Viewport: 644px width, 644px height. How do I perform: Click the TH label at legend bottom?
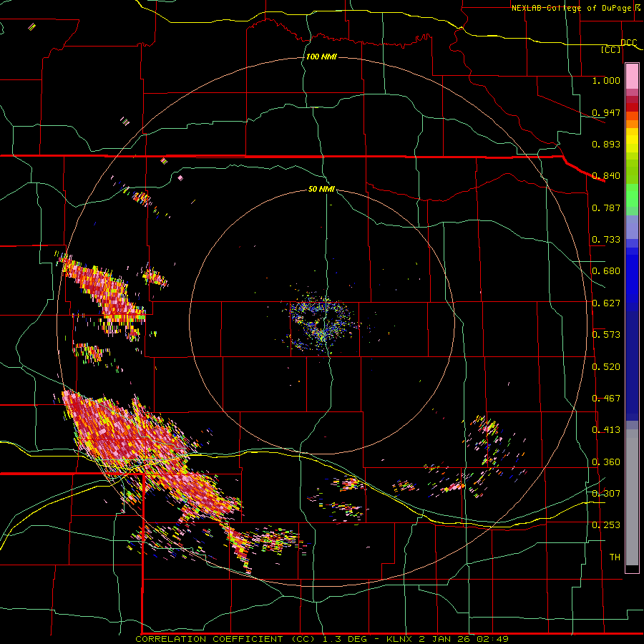pyautogui.click(x=615, y=557)
